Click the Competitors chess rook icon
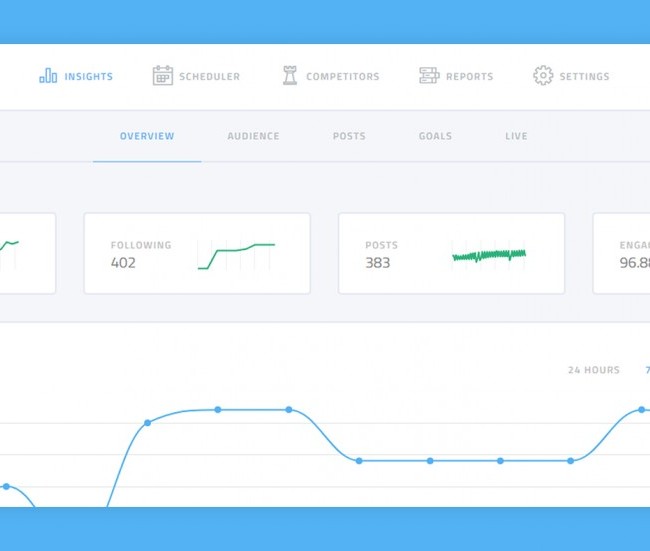Screen dimensions: 650x551 tap(290, 75)
